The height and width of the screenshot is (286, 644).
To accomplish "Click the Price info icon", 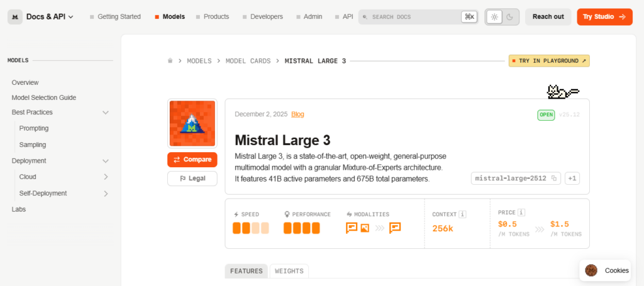I will [522, 212].
